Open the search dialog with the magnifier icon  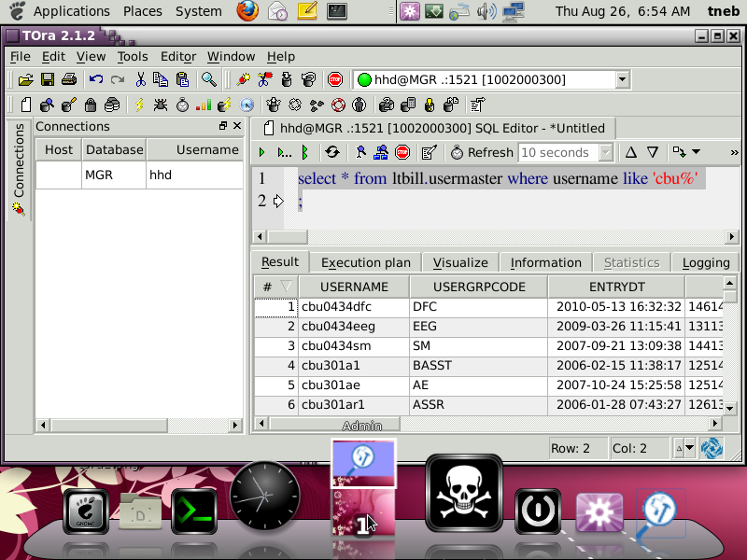pos(209,79)
